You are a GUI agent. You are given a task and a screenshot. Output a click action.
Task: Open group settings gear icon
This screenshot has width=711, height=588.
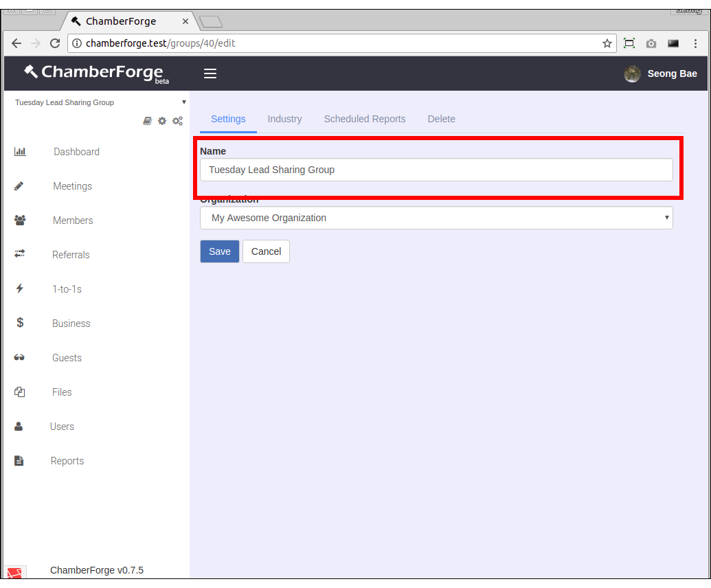[x=162, y=121]
